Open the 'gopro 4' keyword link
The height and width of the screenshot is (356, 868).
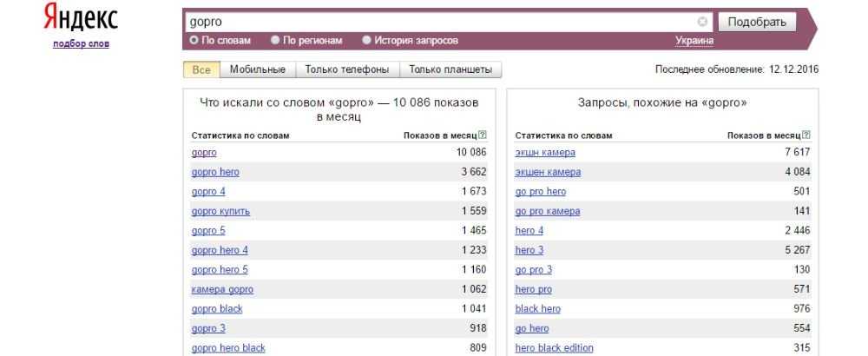(208, 192)
